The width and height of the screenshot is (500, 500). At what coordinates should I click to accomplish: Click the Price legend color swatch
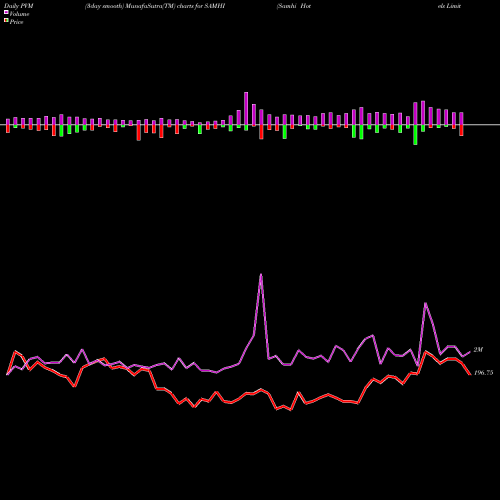[6, 21]
